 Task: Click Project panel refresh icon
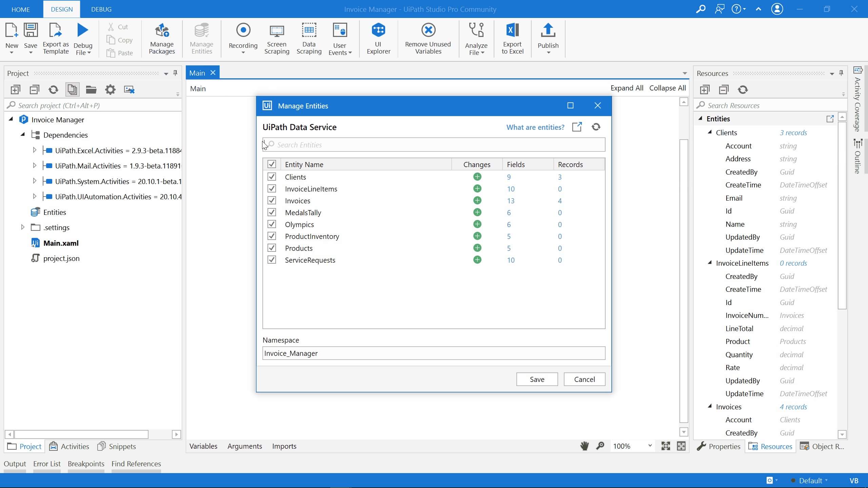click(x=53, y=89)
